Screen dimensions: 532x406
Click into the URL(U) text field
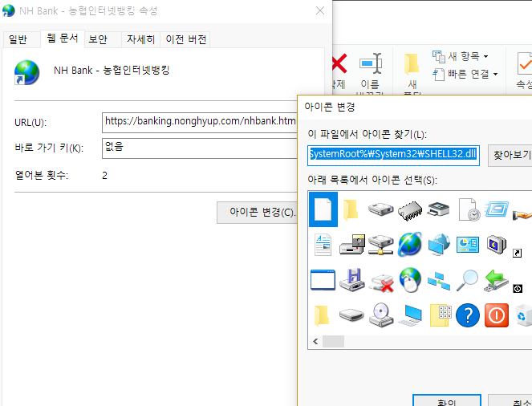click(x=200, y=123)
